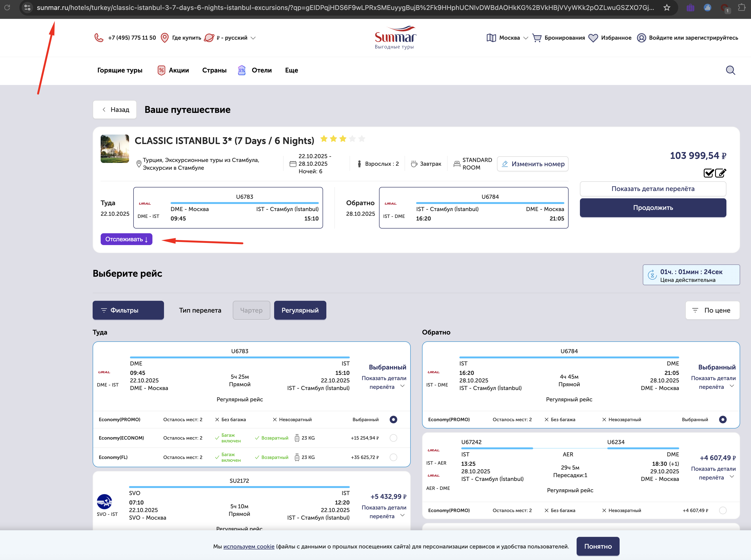Open the Hot tours menu item
The height and width of the screenshot is (560, 751).
120,70
